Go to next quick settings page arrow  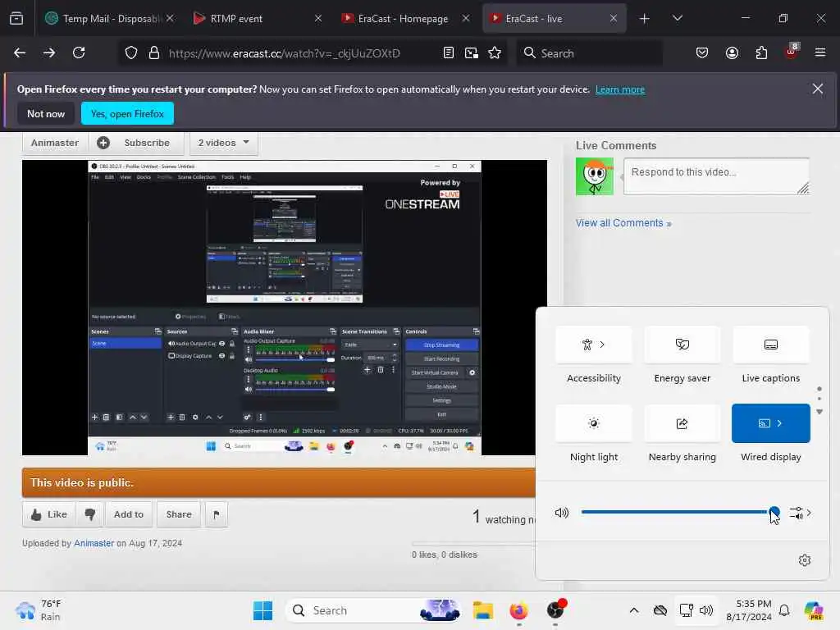coord(819,412)
